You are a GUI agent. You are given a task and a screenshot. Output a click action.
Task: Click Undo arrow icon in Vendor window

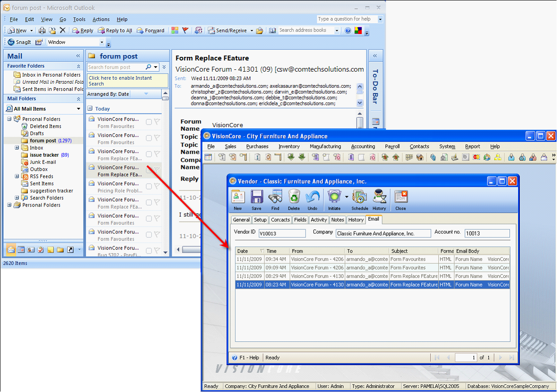(312, 197)
